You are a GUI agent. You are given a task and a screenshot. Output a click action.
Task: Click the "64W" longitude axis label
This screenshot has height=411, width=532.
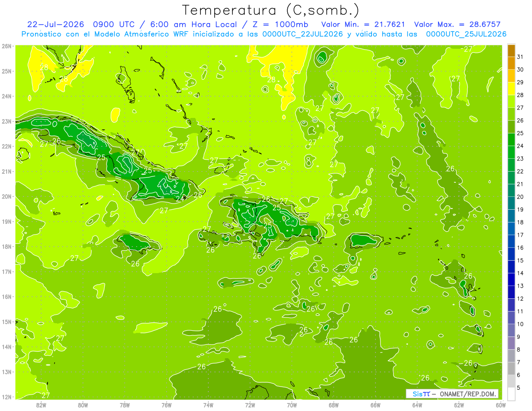click(417, 405)
